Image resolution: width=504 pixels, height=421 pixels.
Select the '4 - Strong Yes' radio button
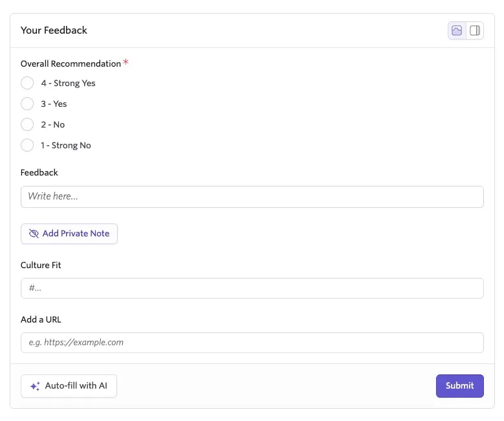pos(27,83)
